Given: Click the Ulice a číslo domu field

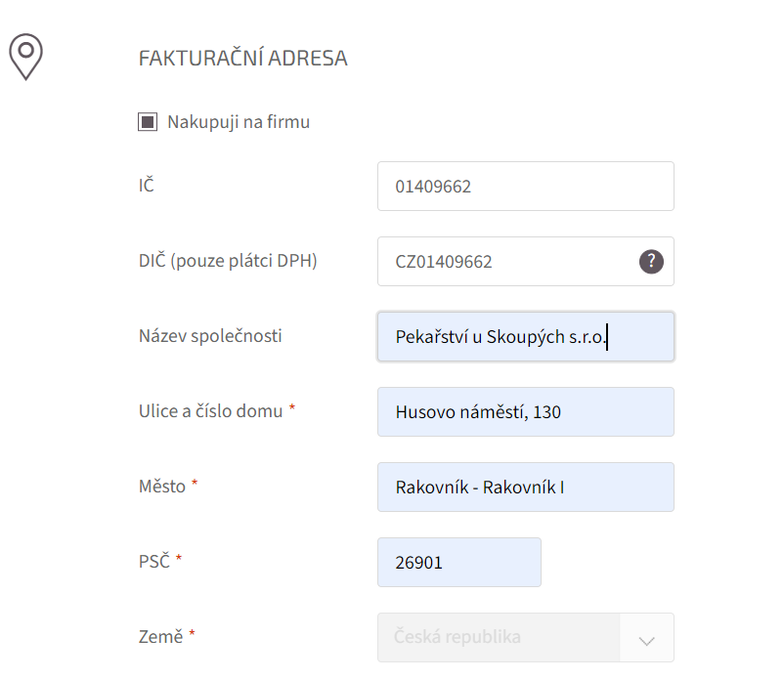Looking at the screenshot, I should pyautogui.click(x=526, y=411).
